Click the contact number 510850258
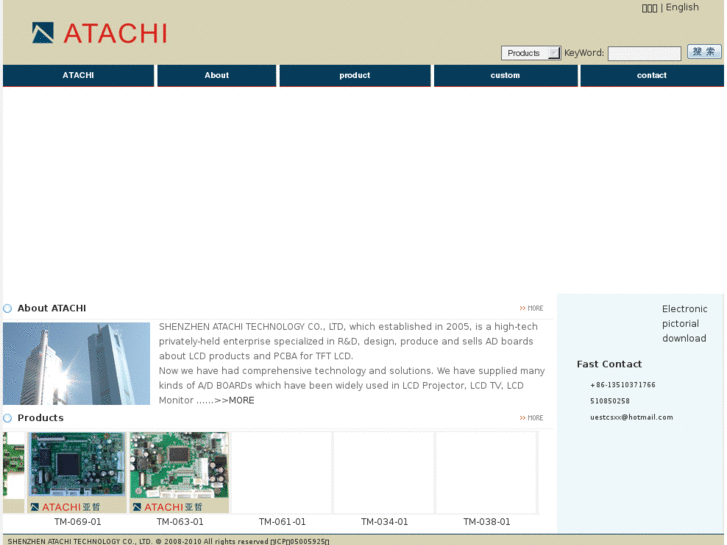 [x=610, y=401]
